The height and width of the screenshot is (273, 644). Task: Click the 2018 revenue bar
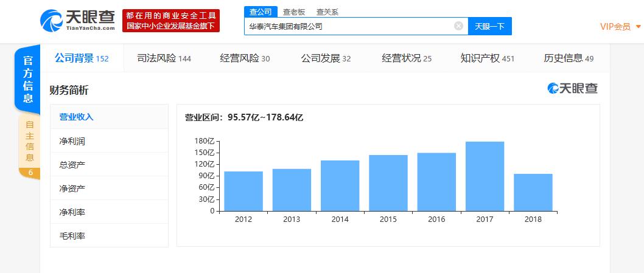(533, 192)
